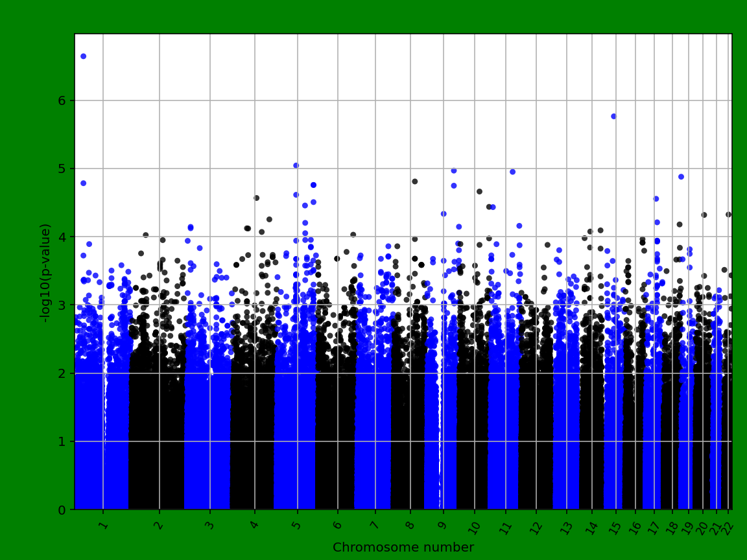Select the top blue point over chromosome 5
The height and width of the screenshot is (560, 747).
296,166
